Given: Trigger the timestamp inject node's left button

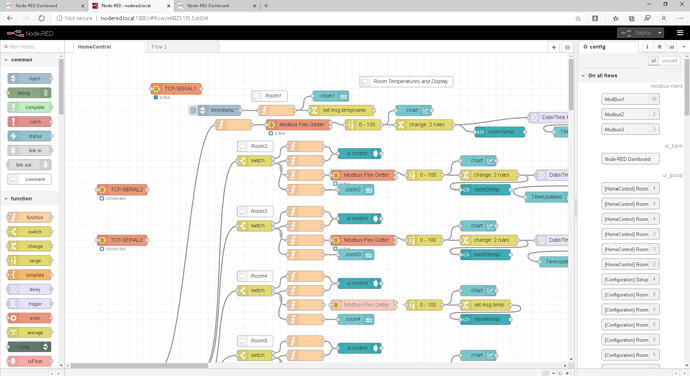Looking at the screenshot, I should tap(192, 110).
